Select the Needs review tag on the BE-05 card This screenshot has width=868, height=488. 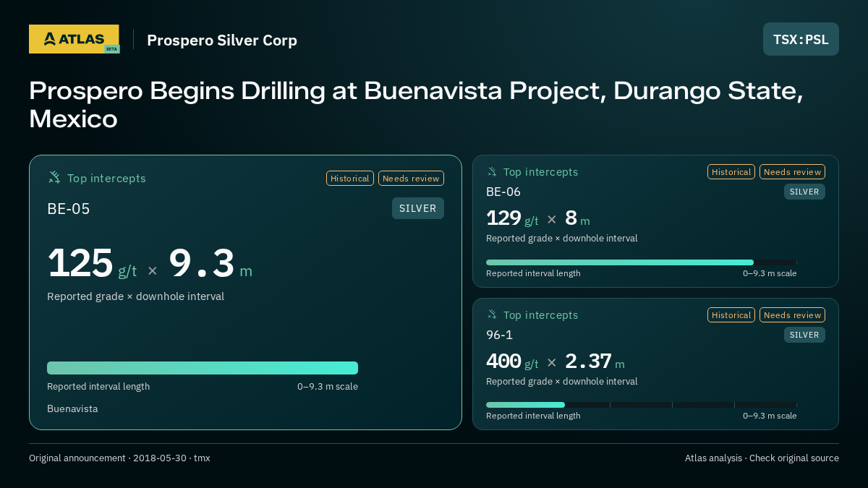click(x=411, y=179)
